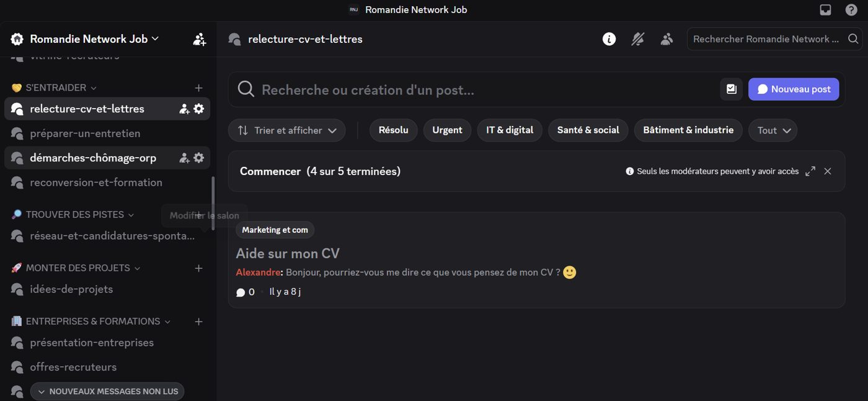Screen dimensions: 868x401
Task: Dismiss the Commencer panel with X
Action: click(x=828, y=171)
